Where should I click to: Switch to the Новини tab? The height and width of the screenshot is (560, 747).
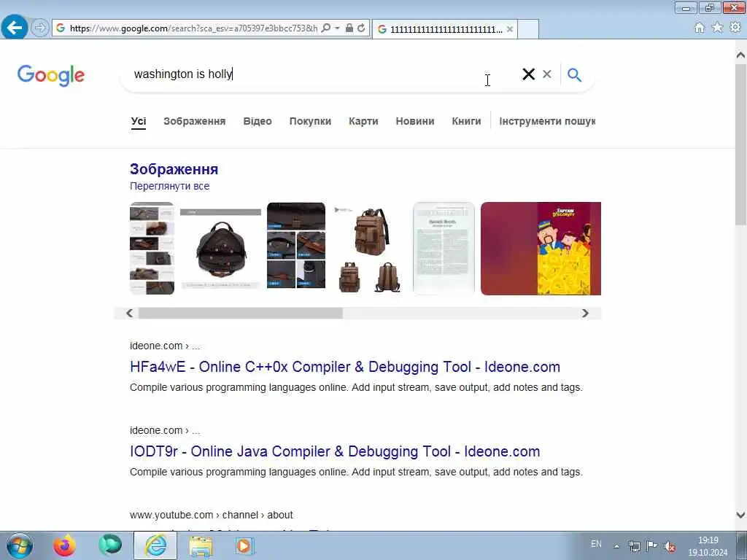click(415, 121)
